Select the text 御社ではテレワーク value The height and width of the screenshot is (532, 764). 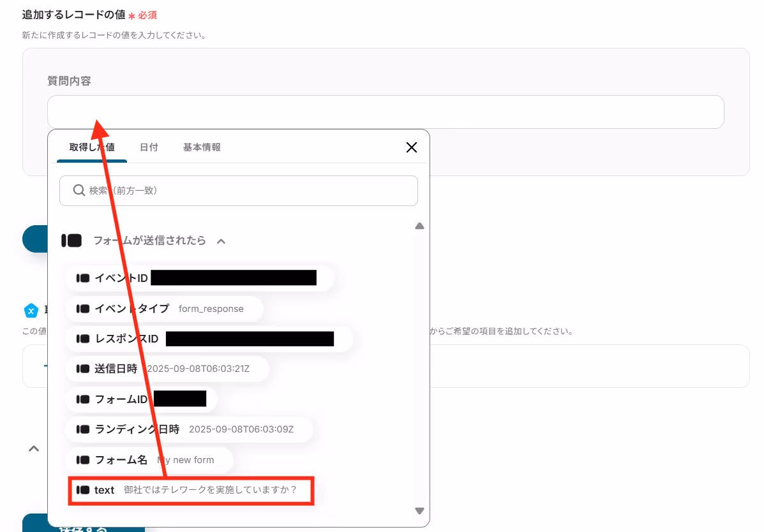(191, 490)
